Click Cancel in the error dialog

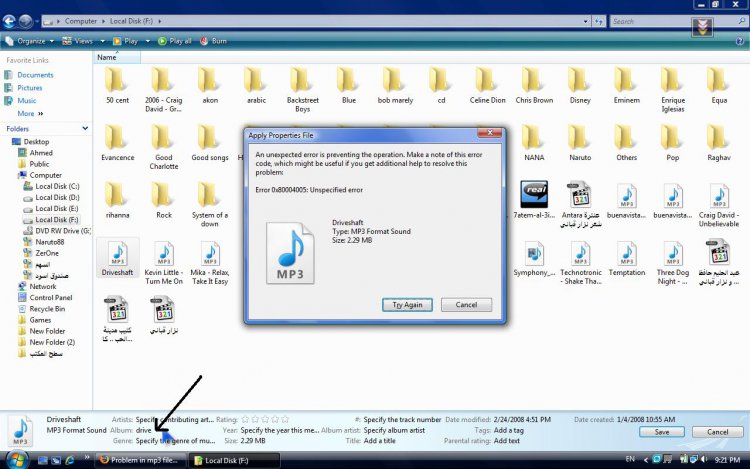(466, 305)
